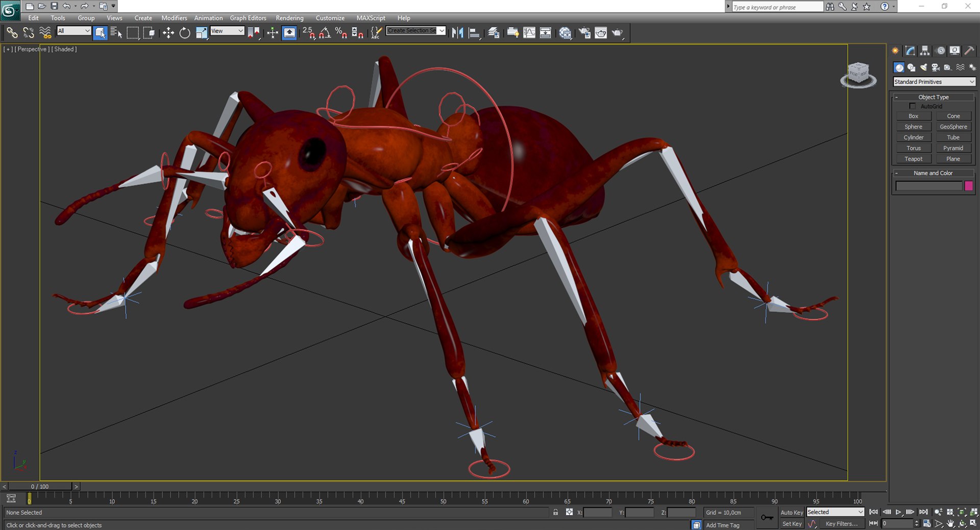This screenshot has height=530, width=980.
Task: Click the object color swatch
Action: pos(969,186)
